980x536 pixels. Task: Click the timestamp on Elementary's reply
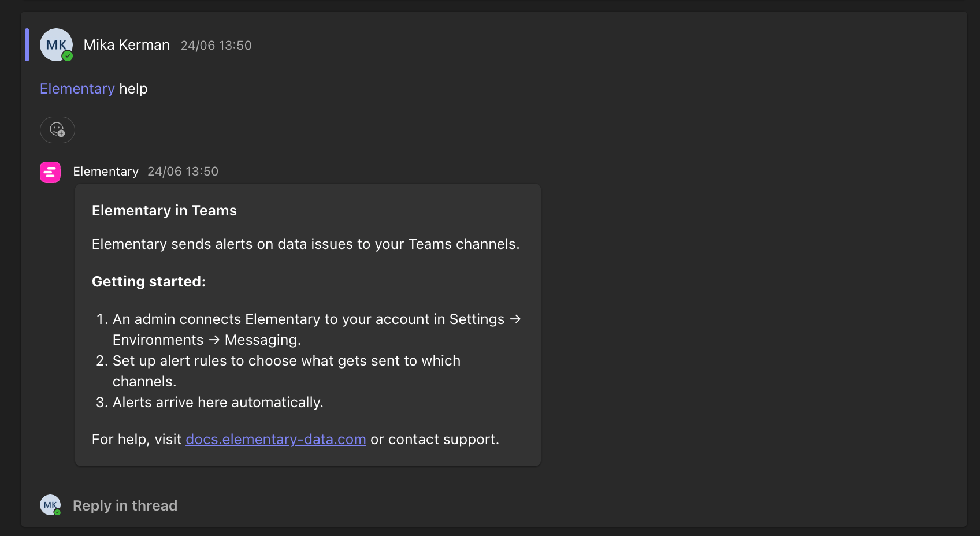click(183, 172)
